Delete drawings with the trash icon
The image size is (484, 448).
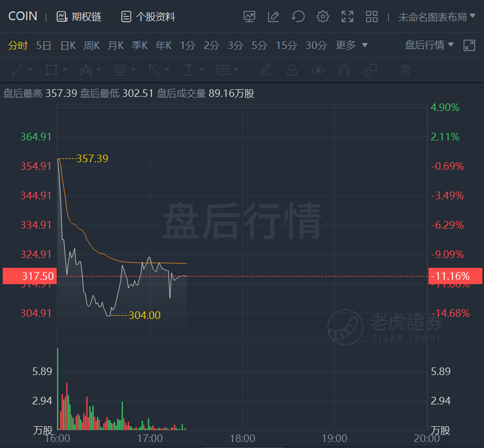click(405, 70)
